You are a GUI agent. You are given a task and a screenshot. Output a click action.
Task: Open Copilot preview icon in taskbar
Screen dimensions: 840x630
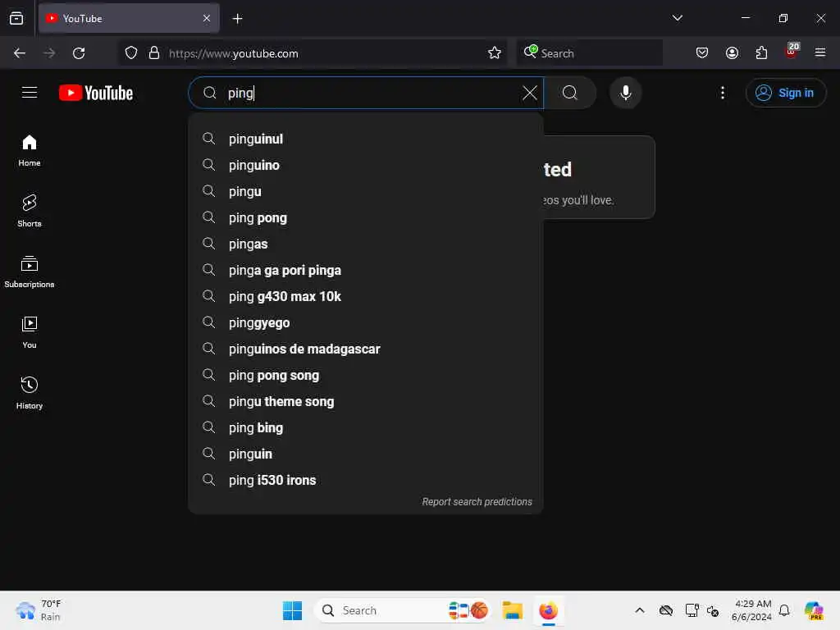point(814,610)
